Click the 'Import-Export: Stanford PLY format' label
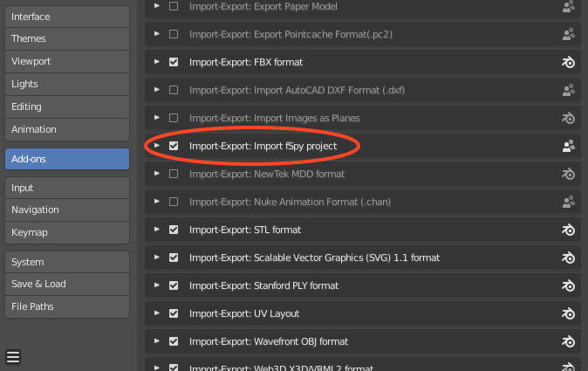This screenshot has height=371, width=588. pyautogui.click(x=263, y=285)
